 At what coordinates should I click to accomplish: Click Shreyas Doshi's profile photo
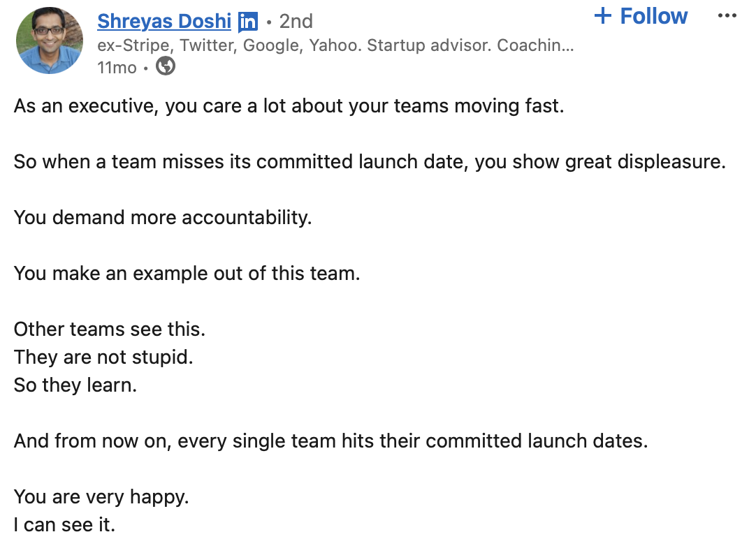pos(49,40)
